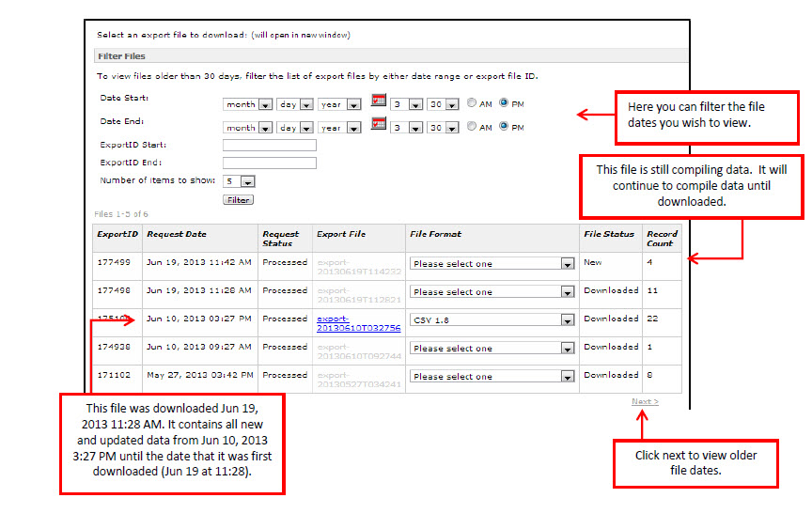The width and height of the screenshot is (812, 529).
Task: Open the Date Start hour dropdown
Action: [x=407, y=104]
